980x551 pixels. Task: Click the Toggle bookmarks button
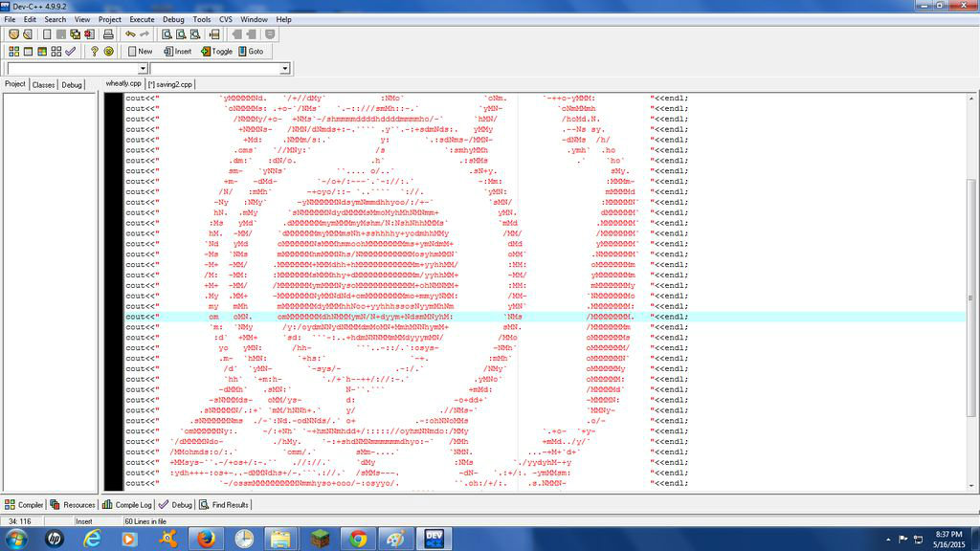click(216, 52)
